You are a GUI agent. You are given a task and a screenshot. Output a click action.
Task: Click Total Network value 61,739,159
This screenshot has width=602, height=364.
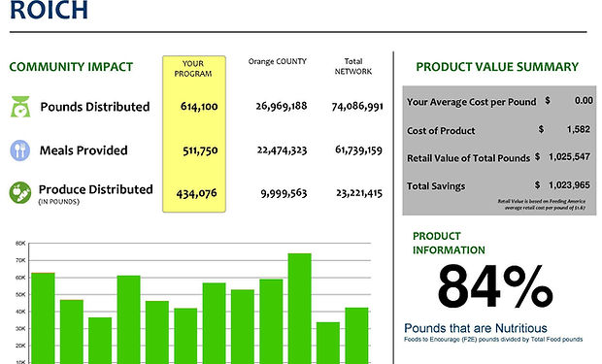358,149
